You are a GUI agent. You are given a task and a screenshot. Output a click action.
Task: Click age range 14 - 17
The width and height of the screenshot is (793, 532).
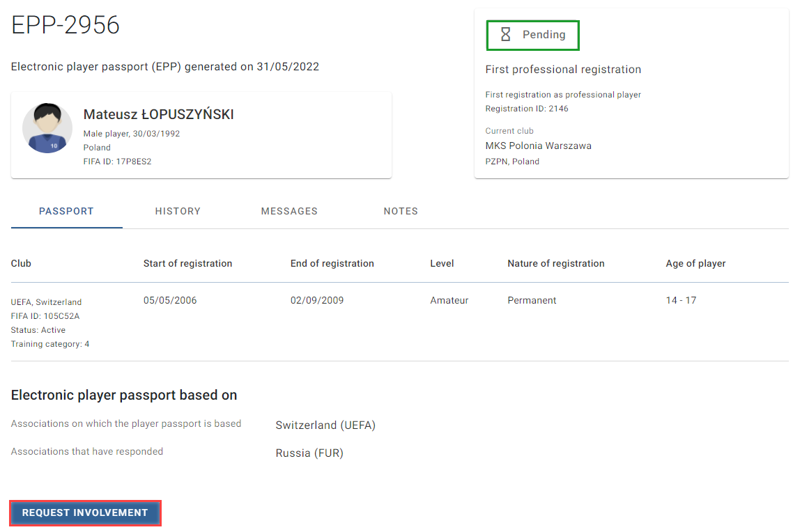pos(681,300)
